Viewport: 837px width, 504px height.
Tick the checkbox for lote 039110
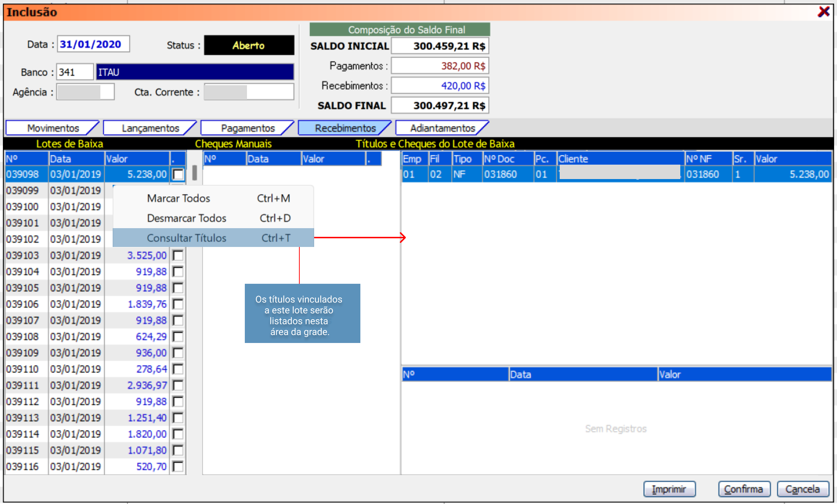(178, 369)
